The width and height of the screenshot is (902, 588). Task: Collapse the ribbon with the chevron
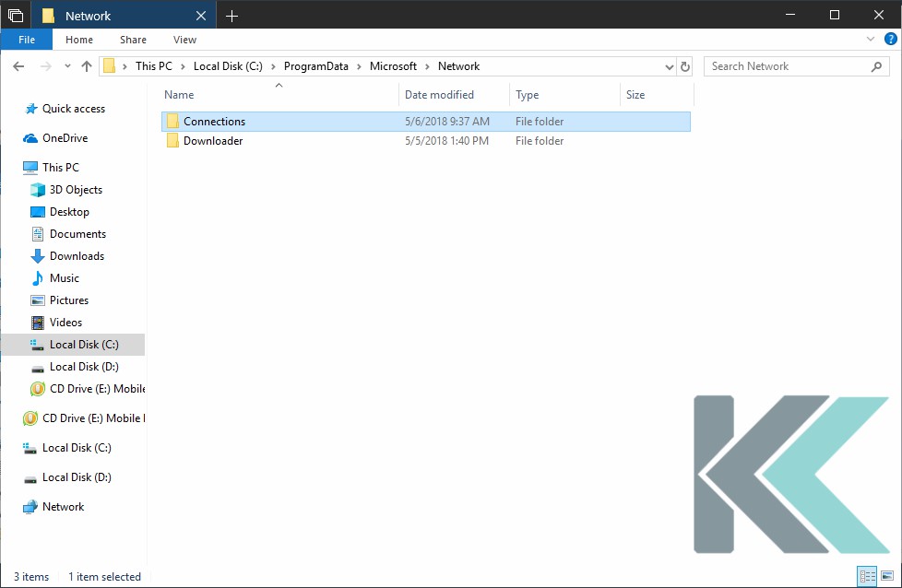871,39
